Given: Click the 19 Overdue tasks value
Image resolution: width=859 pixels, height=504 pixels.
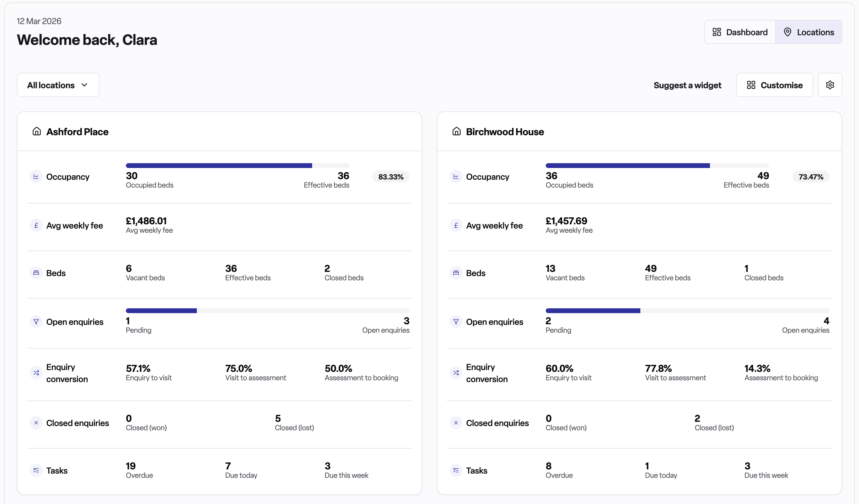Looking at the screenshot, I should tap(130, 466).
